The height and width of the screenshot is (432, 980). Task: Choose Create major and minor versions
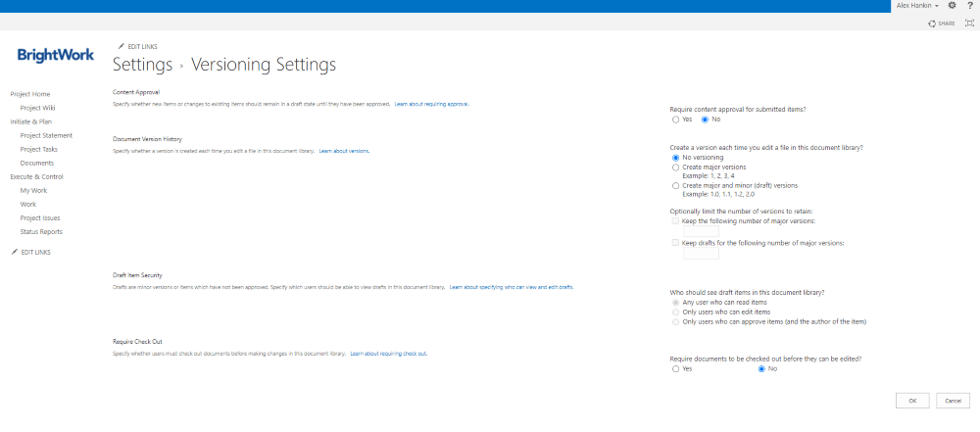coord(675,185)
